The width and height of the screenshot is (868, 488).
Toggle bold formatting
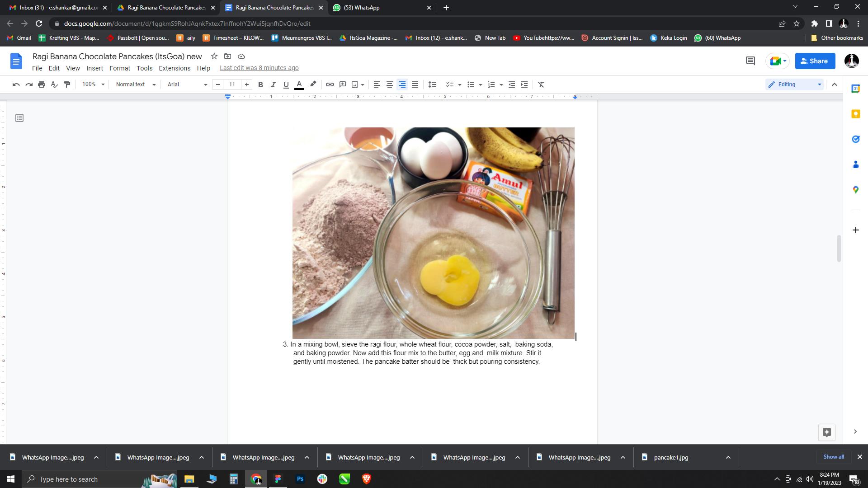click(x=260, y=84)
